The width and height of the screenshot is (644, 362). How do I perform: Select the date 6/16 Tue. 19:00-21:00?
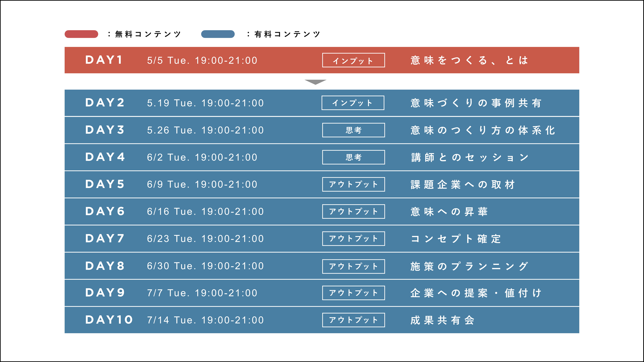pyautogui.click(x=205, y=212)
